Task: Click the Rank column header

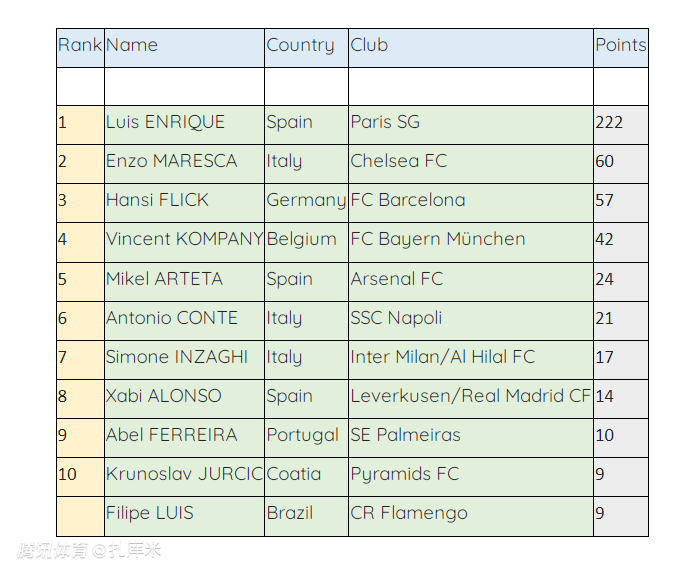Action: click(80, 46)
